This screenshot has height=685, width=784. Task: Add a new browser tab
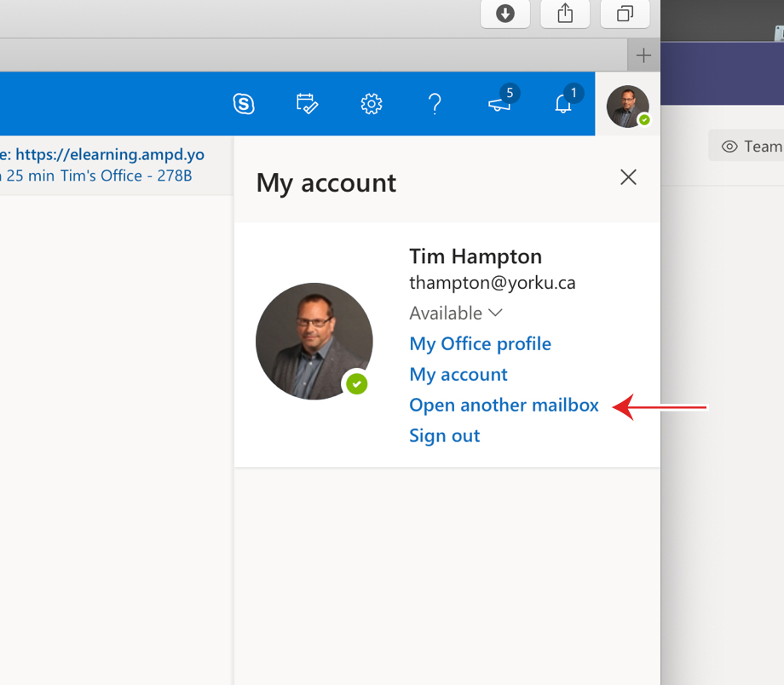(x=643, y=55)
